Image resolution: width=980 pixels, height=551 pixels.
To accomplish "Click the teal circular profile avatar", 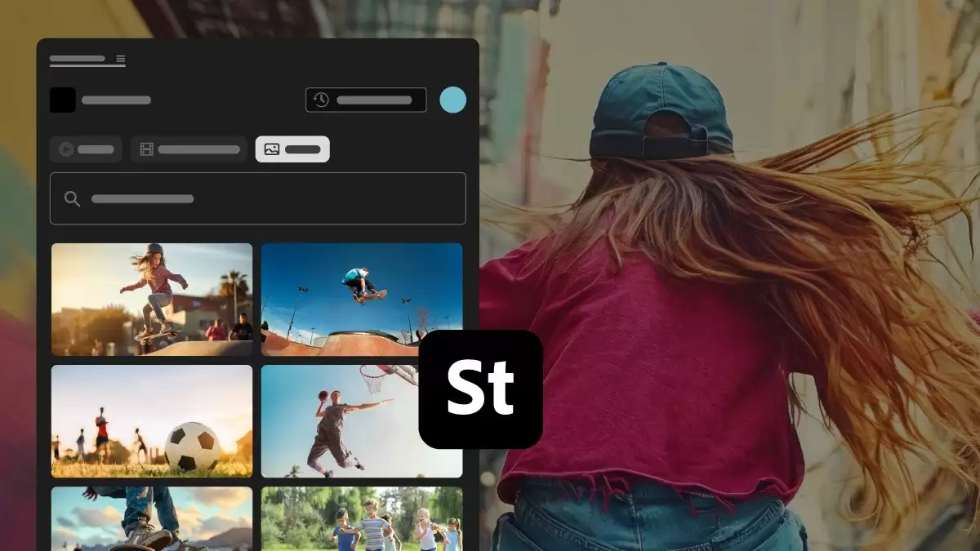I will coord(452,100).
